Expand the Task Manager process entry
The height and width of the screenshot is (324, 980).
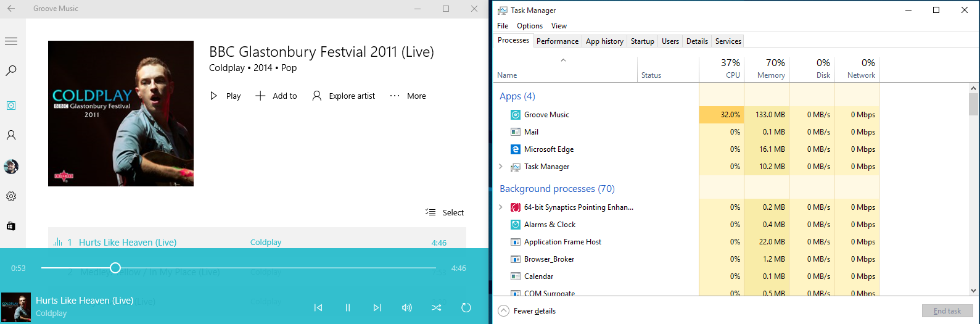[x=501, y=167]
